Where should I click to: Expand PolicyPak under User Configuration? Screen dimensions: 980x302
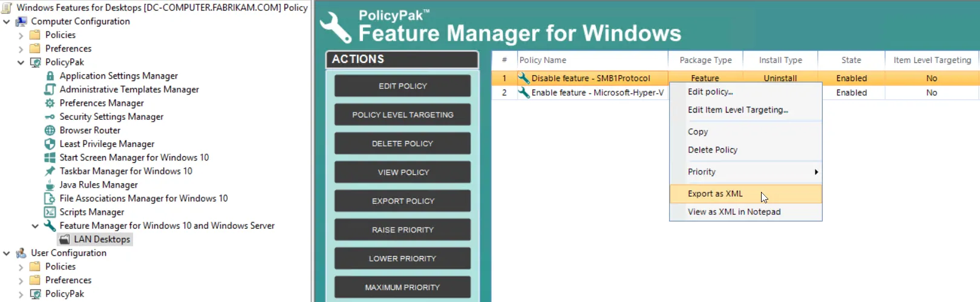click(21, 294)
